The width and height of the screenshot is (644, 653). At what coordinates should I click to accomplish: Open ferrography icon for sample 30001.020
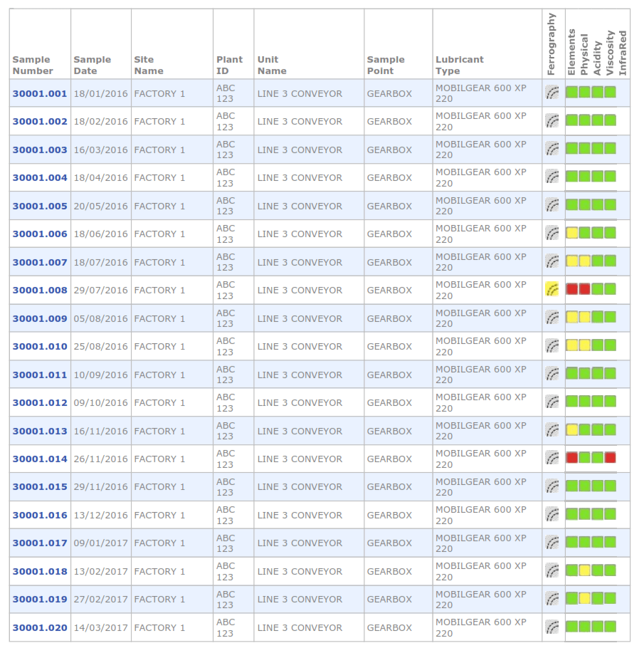[x=552, y=627]
